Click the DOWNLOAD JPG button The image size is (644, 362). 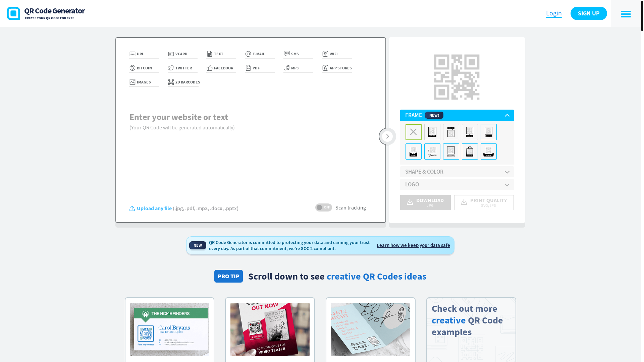425,202
